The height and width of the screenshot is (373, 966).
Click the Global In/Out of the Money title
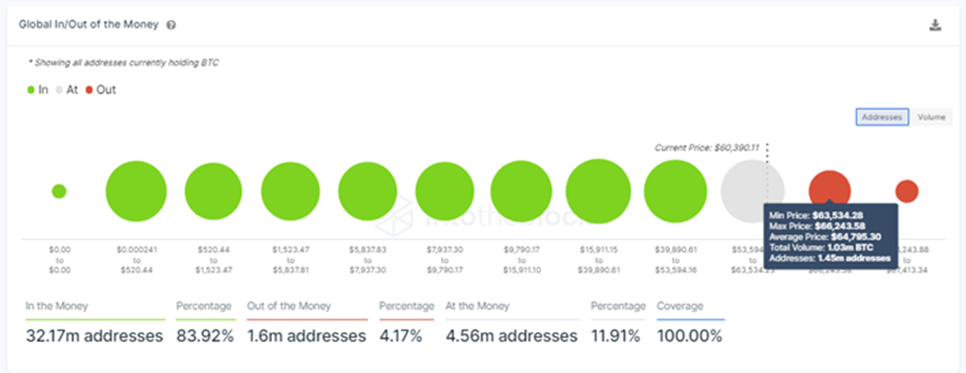pos(89,25)
